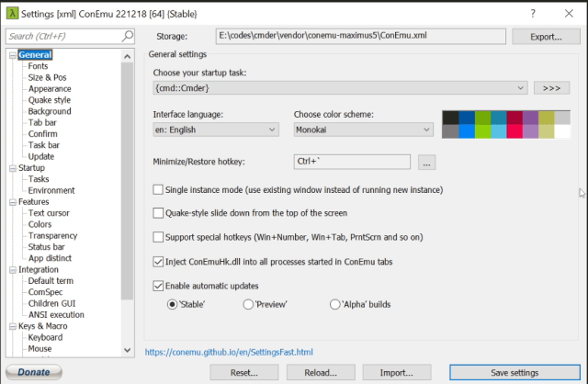Click the Reload... button

321,373
